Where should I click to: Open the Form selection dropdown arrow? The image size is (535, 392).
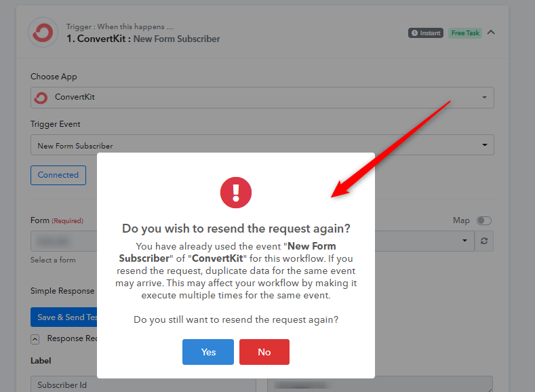[464, 241]
